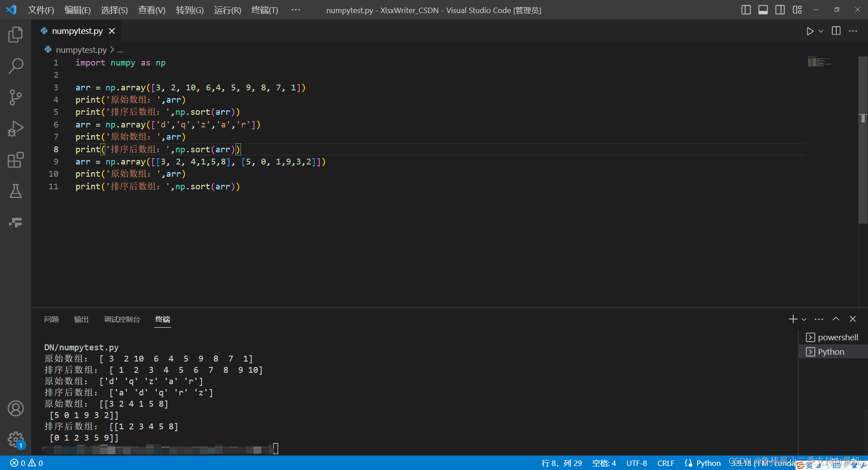Image resolution: width=868 pixels, height=470 pixels.
Task: Click the 行 8, 列 29 cursor position
Action: coord(561,463)
